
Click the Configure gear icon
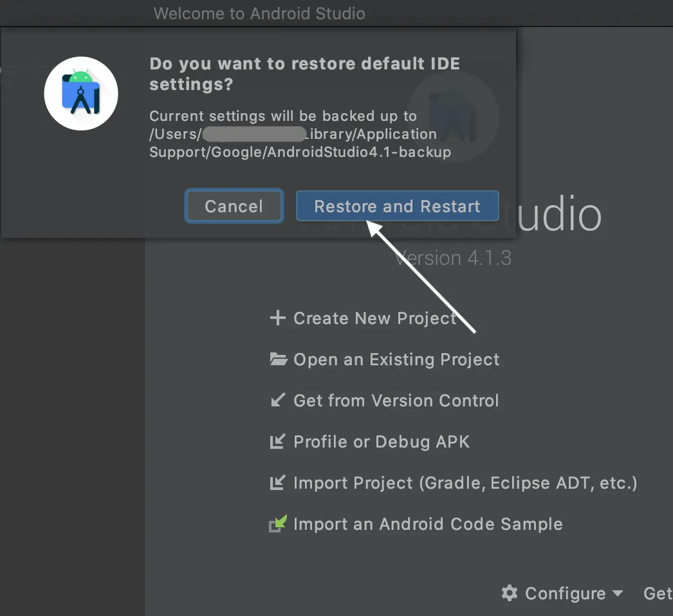[510, 593]
